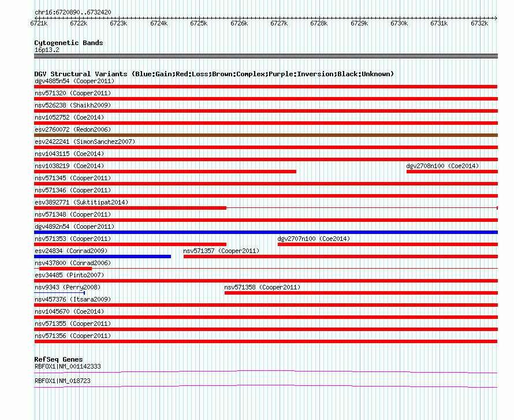514x420 pixels.
Task: Open the nsv571346 (Cooper2011) label
Action: coord(73,190)
